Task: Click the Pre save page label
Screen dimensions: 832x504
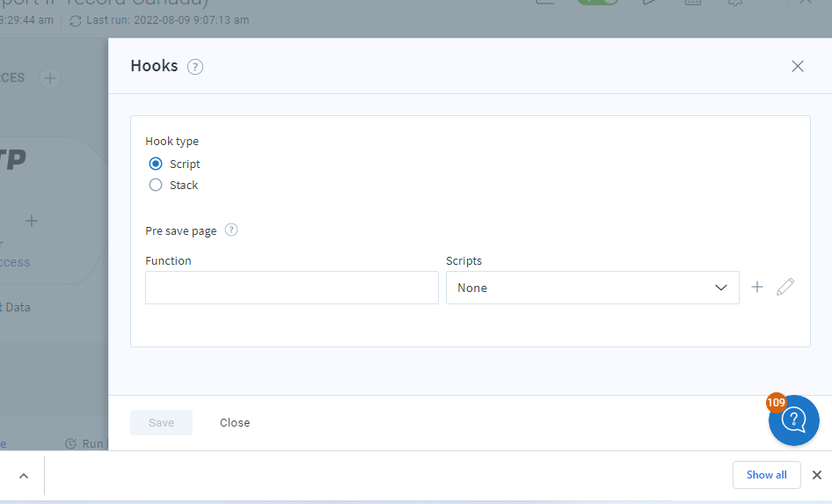Action: [181, 230]
